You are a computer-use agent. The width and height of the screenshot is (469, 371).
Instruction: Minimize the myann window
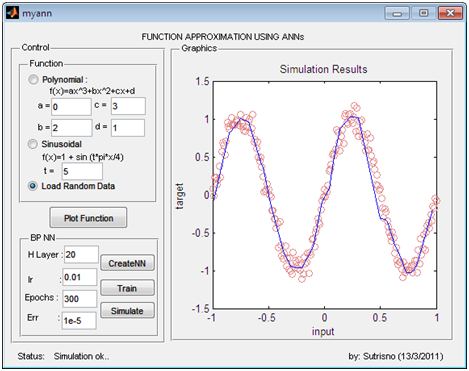pyautogui.click(x=397, y=13)
